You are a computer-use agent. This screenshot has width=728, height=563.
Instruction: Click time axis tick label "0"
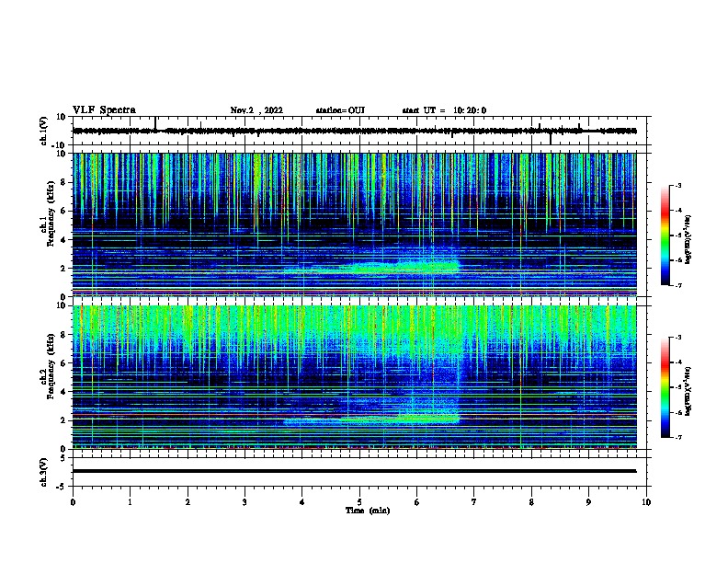coord(73,502)
